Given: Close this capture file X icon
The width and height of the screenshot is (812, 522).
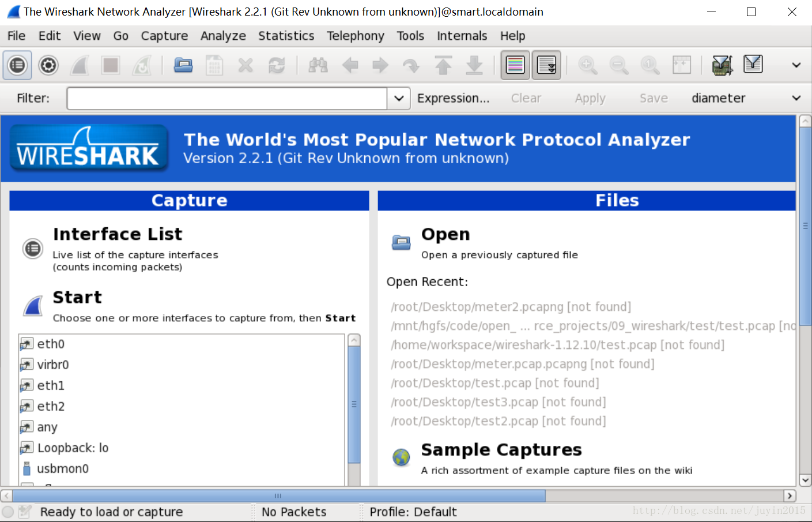Looking at the screenshot, I should click(246, 65).
